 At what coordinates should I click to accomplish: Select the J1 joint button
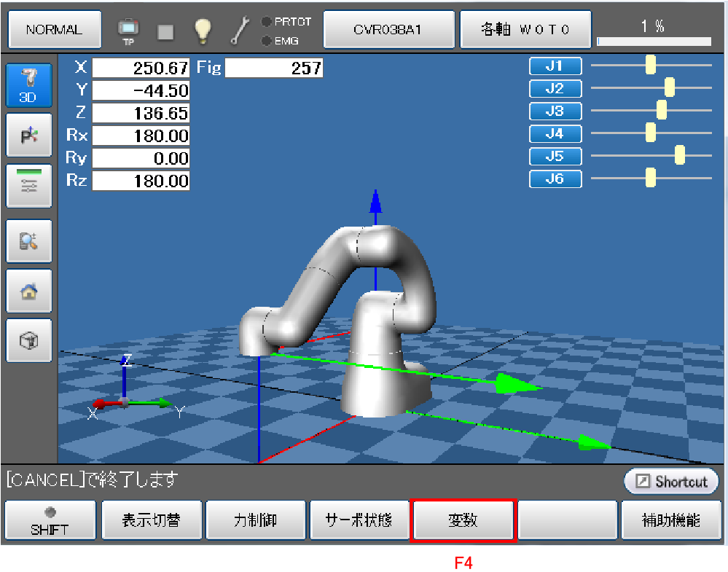pos(555,66)
